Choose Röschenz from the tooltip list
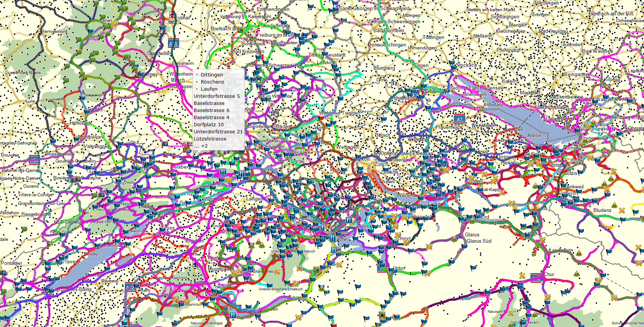The width and height of the screenshot is (644, 327). point(212,82)
